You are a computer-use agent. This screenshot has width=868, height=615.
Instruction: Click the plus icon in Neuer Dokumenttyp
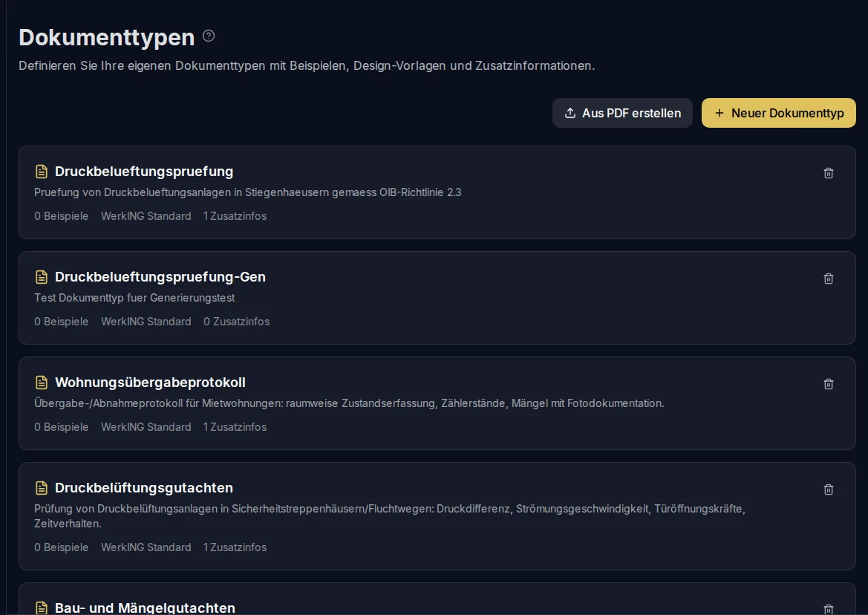[x=719, y=113]
